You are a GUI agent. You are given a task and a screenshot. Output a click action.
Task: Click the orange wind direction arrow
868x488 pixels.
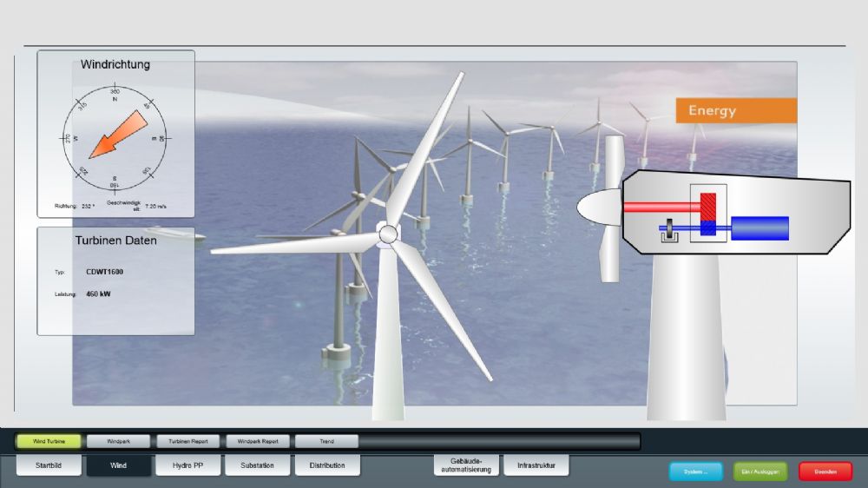[x=118, y=135]
